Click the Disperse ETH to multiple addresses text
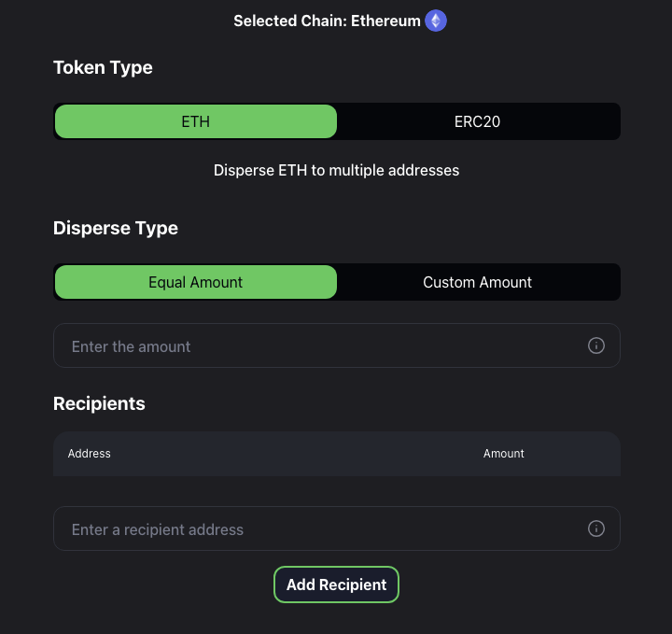 click(x=336, y=170)
